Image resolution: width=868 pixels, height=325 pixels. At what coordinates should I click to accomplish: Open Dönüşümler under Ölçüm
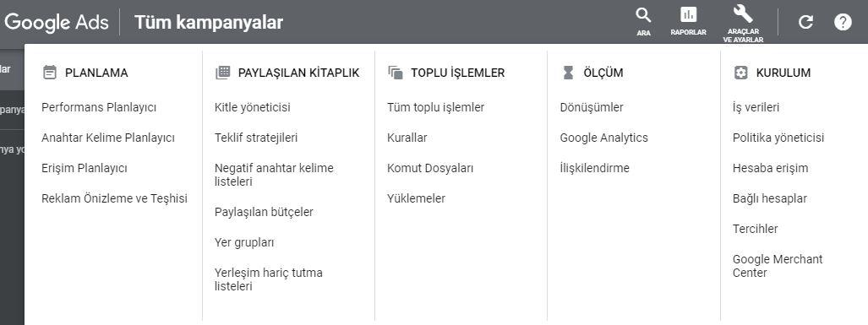coord(592,107)
